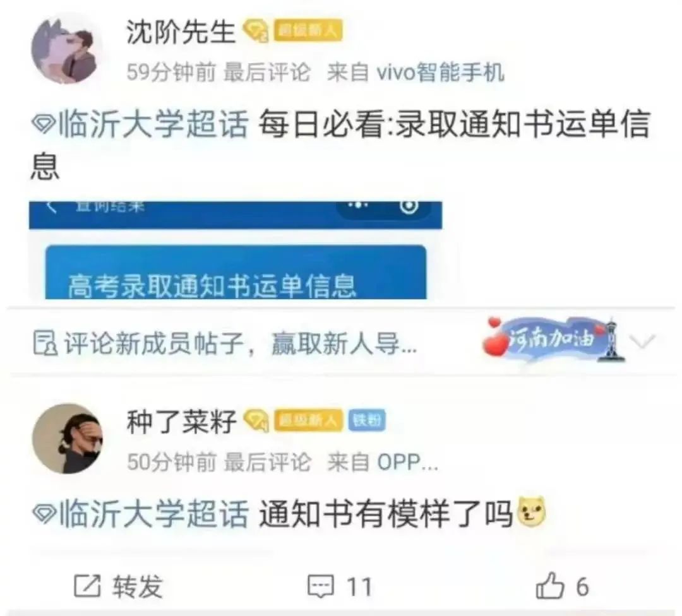Open username 沈阶先生
This screenshot has height=616, width=682.
[181, 32]
